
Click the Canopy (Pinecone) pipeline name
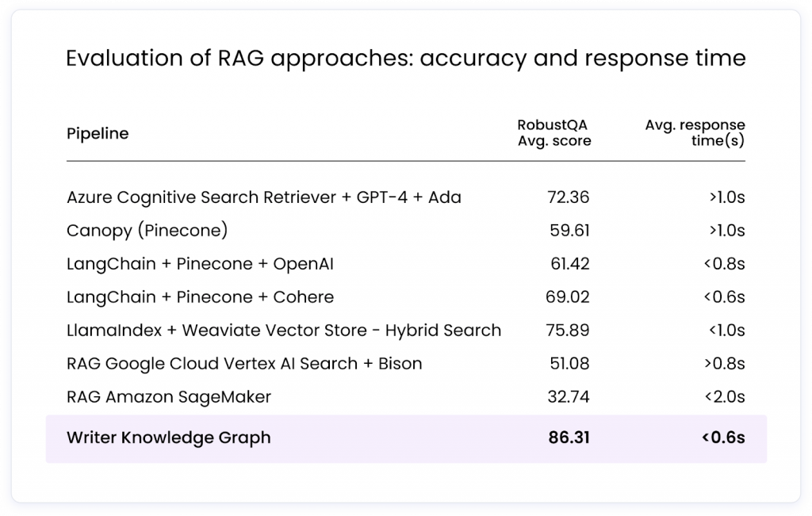147,230
